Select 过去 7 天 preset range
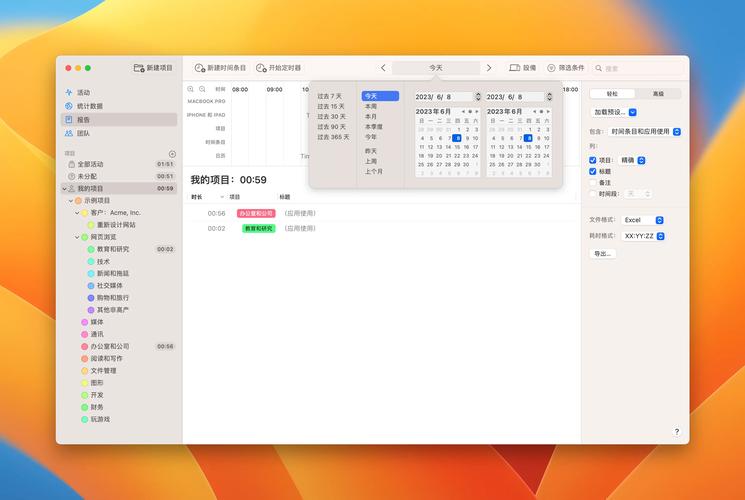The height and width of the screenshot is (500, 745). (329, 96)
